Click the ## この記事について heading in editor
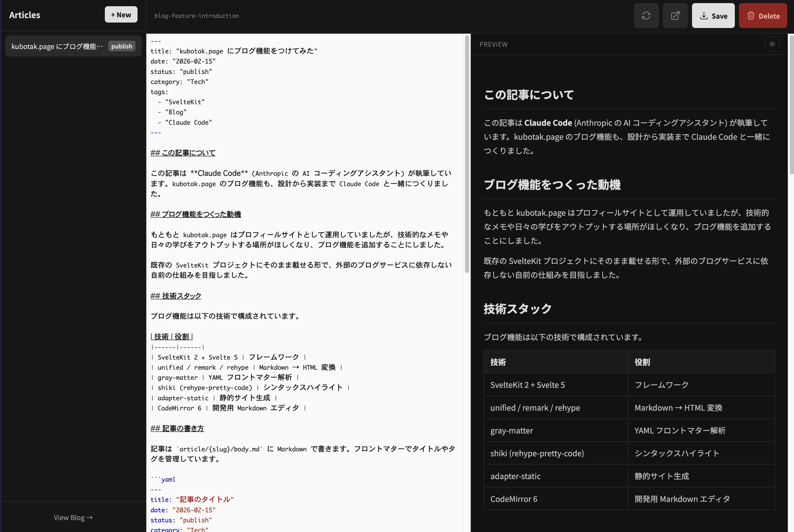Image resolution: width=794 pixels, height=532 pixels. tap(183, 153)
